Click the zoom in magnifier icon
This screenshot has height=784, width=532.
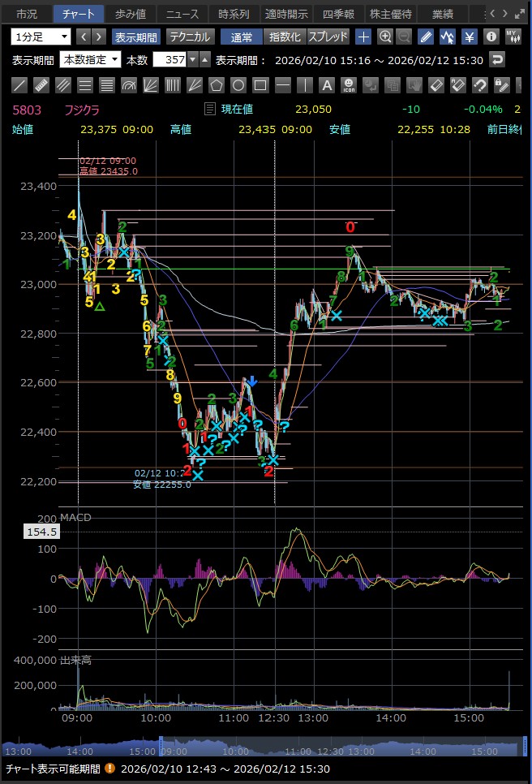[x=385, y=37]
